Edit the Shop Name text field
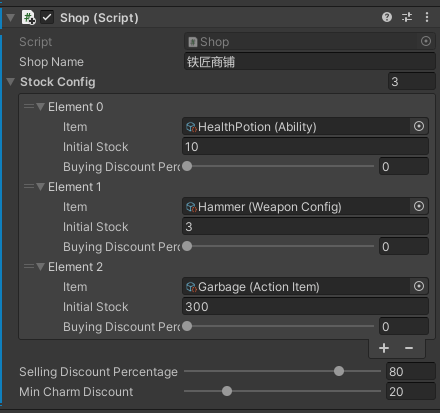The image size is (440, 413). (x=310, y=61)
